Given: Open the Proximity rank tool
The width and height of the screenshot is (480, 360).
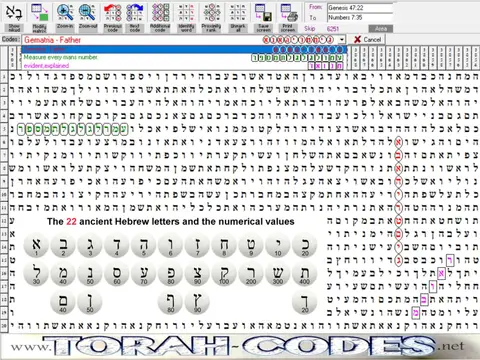Looking at the screenshot, I should (x=211, y=17).
